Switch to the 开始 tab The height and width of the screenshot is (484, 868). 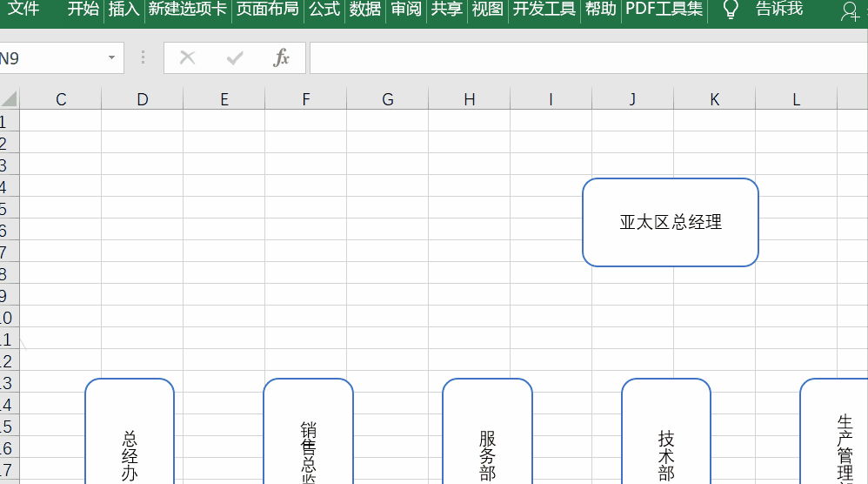(83, 9)
